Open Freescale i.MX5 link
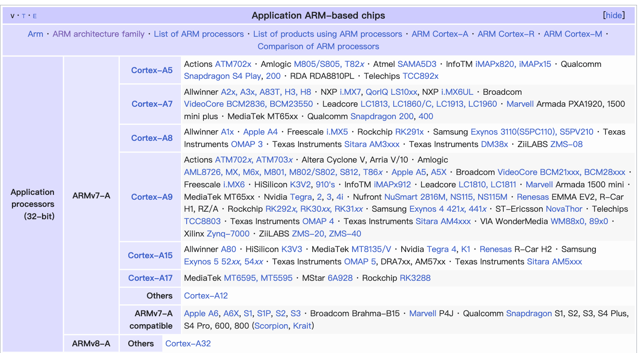Image resolution: width=644 pixels, height=353 pixels. 337,132
